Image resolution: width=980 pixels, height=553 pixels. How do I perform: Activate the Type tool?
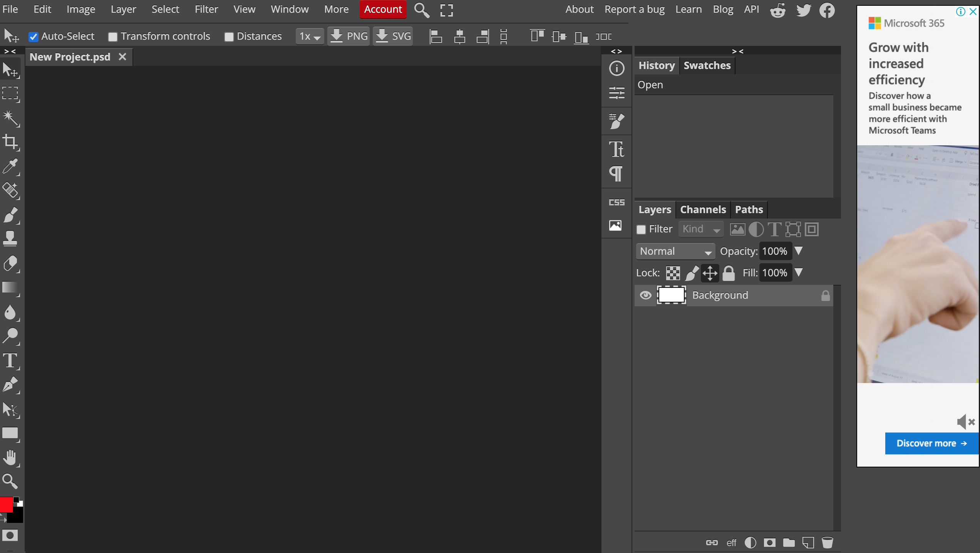pos(10,361)
